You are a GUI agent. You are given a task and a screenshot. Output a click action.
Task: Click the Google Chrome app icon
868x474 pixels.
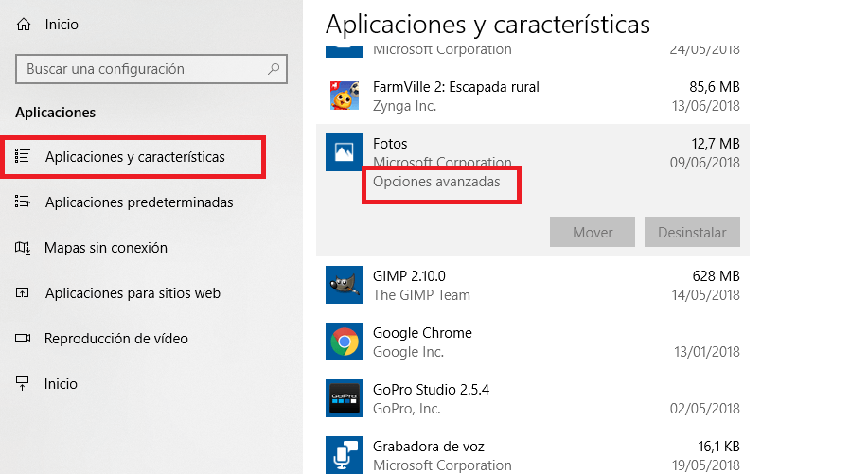click(345, 342)
